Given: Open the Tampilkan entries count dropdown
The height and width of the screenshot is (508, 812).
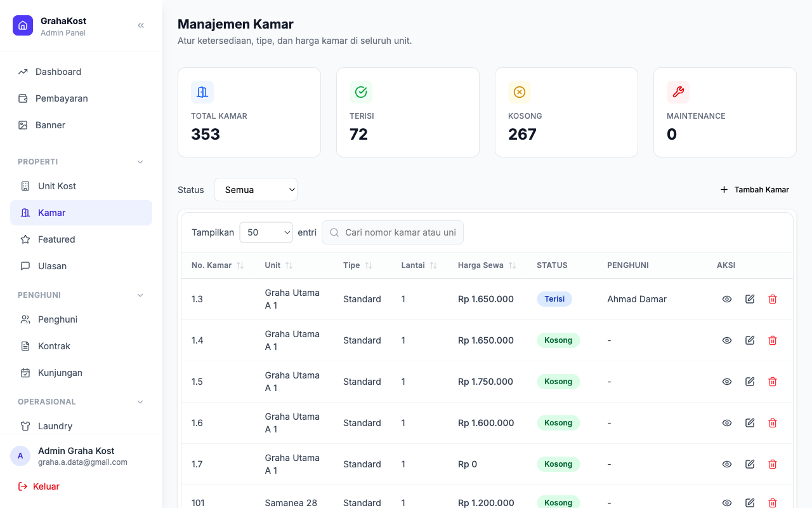Looking at the screenshot, I should (266, 232).
